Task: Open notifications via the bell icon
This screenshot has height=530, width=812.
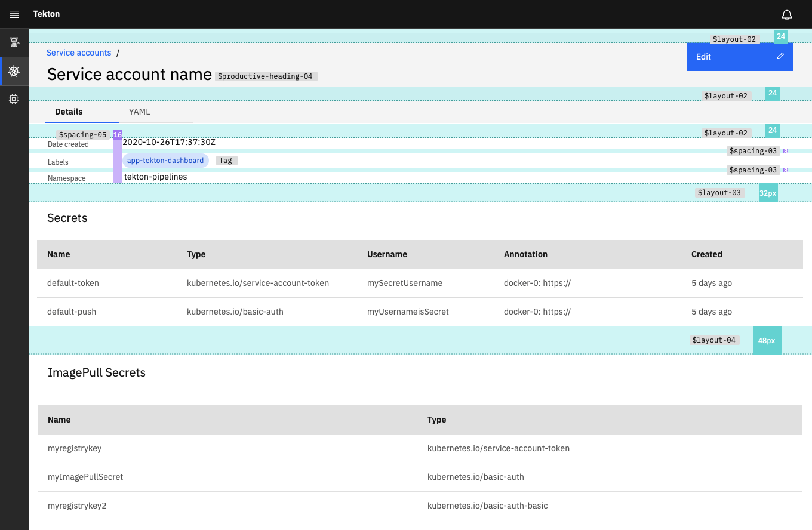Action: point(787,14)
